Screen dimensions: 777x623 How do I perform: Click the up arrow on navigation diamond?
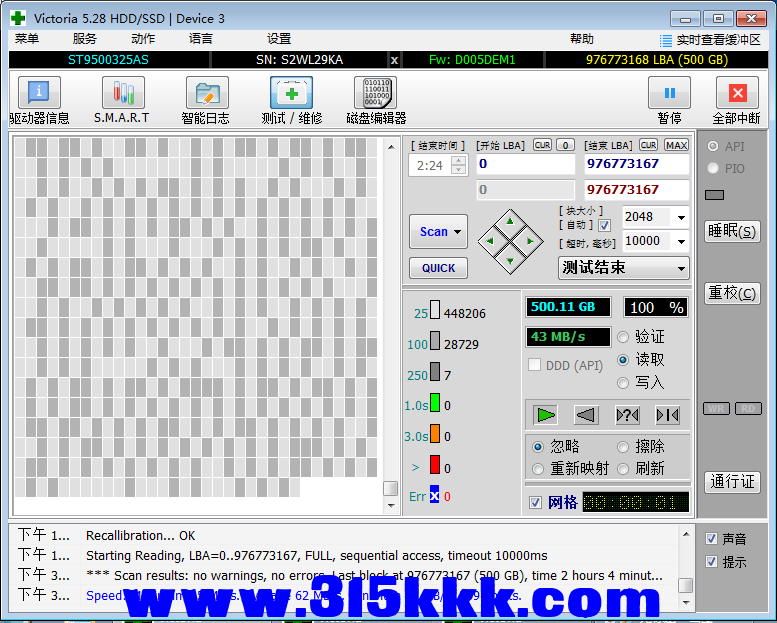510,221
